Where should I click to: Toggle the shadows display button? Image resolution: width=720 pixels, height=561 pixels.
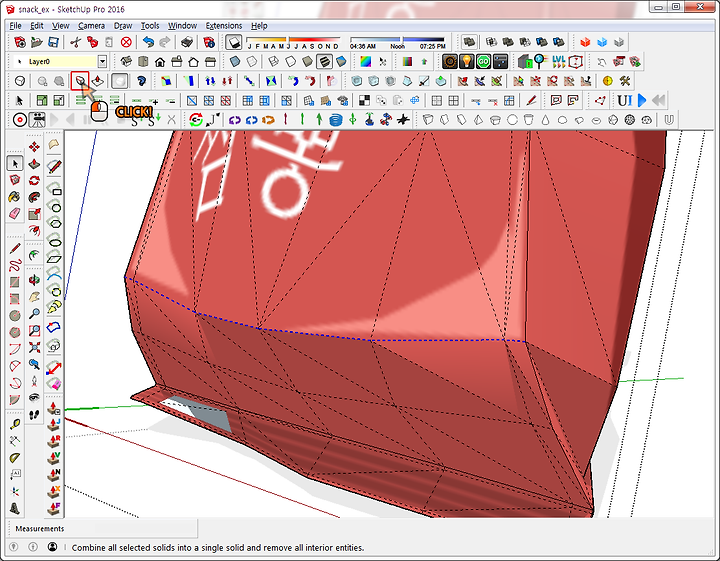pyautogui.click(x=233, y=42)
